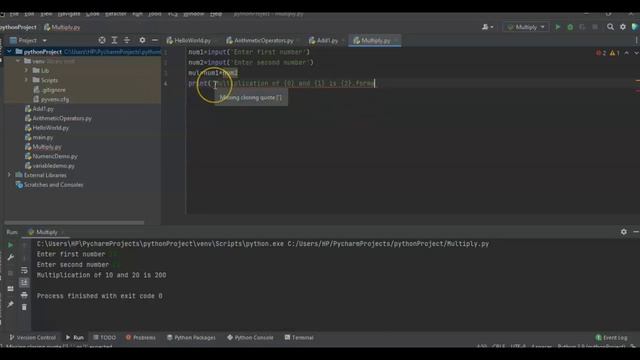This screenshot has width=640, height=360.
Task: Open the Terminal tool window
Action: click(x=299, y=338)
